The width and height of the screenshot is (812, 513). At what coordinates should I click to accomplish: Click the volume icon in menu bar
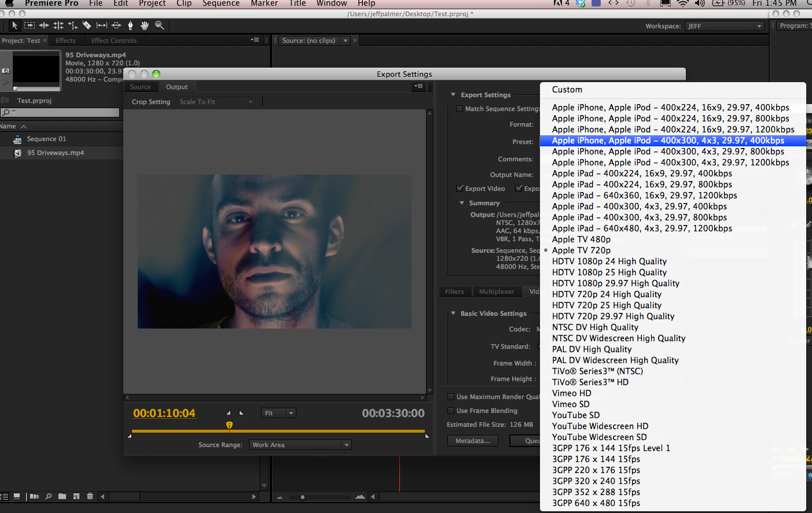click(700, 3)
